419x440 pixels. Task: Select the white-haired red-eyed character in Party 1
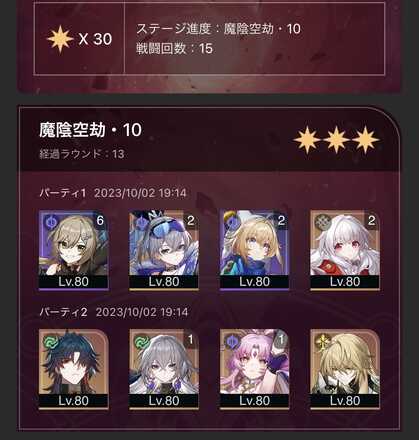coord(345,250)
